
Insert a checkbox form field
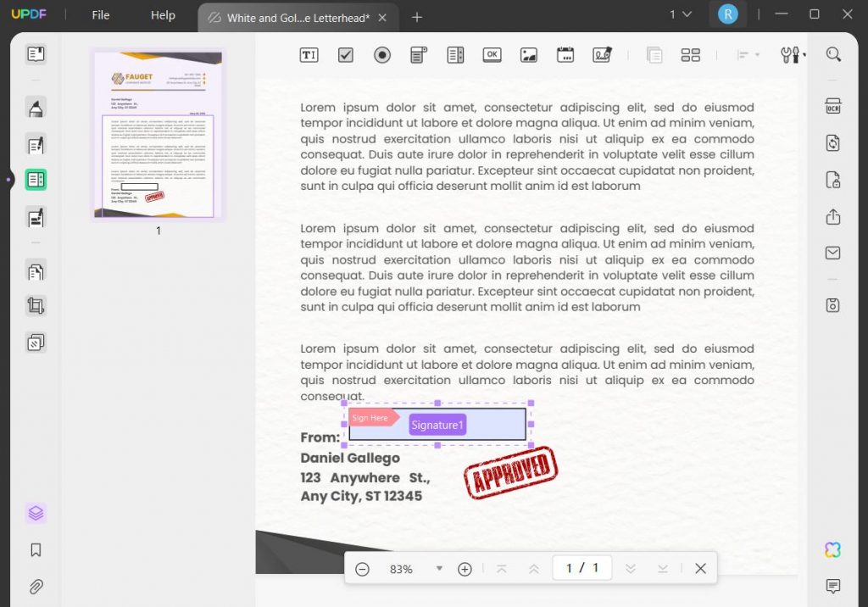[x=345, y=54]
